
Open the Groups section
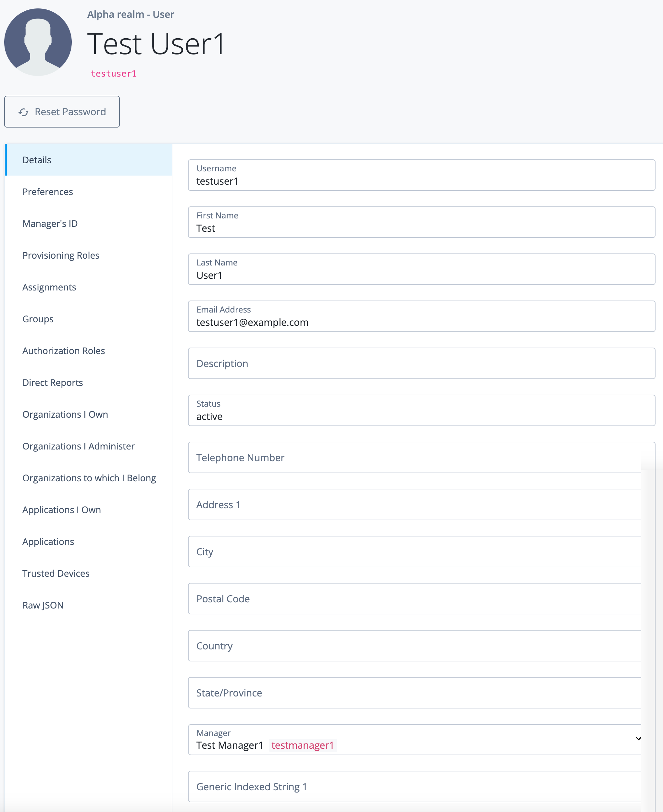coord(38,319)
